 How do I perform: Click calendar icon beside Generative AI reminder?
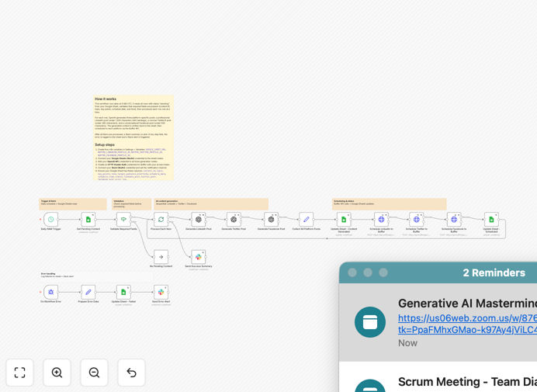coord(370,322)
